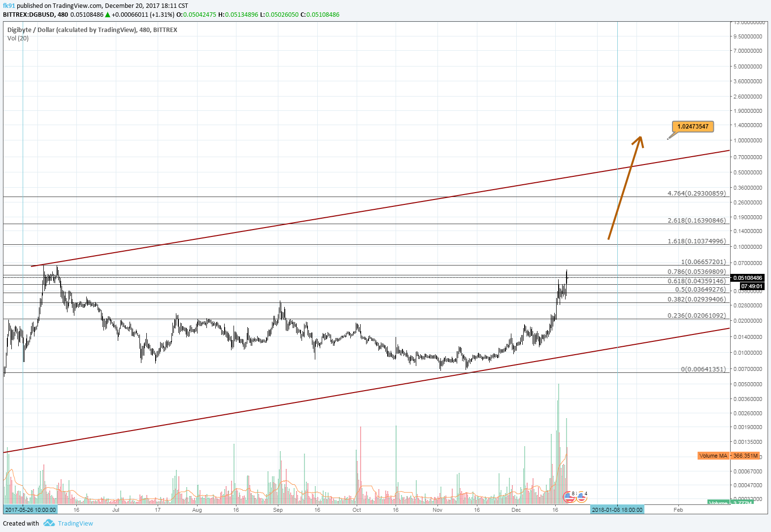Image resolution: width=771 pixels, height=532 pixels.
Task: Click the Feb label on the time axis
Action: [678, 510]
